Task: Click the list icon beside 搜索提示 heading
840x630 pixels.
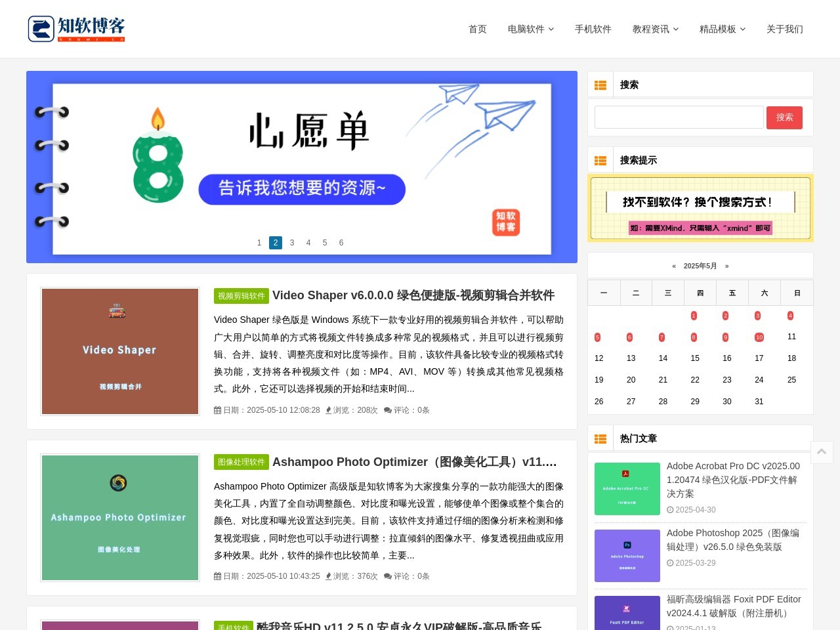Action: tap(600, 161)
